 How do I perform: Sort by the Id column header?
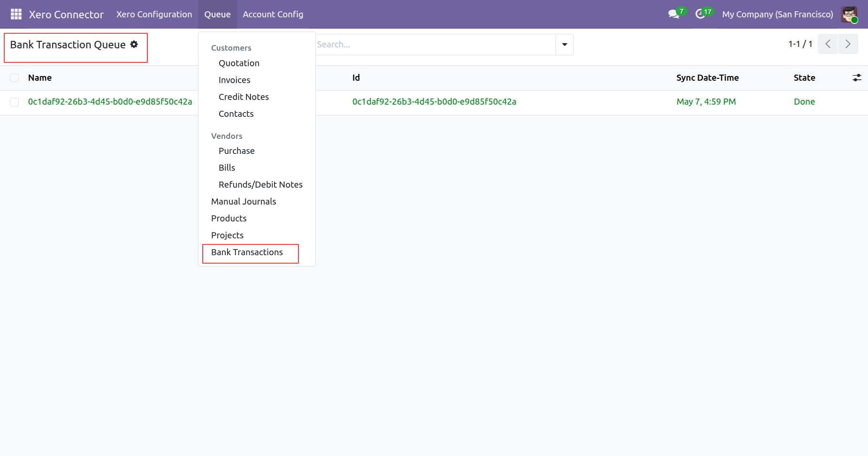[356, 78]
